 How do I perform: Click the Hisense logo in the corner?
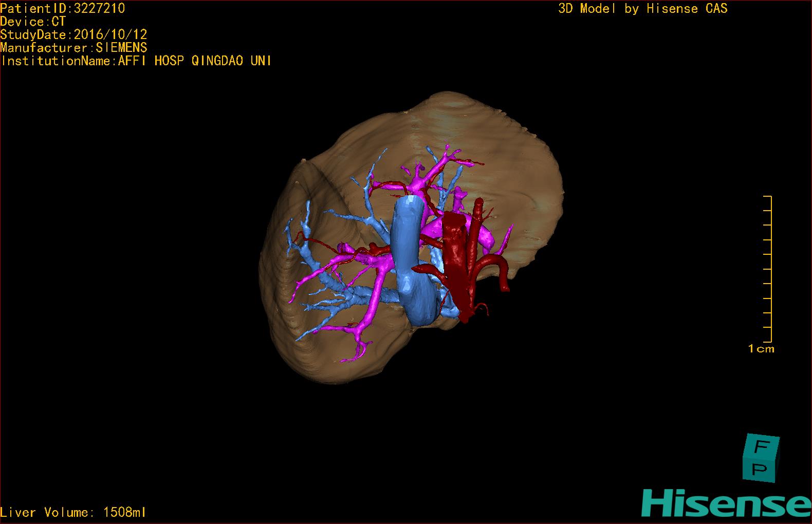(726, 503)
